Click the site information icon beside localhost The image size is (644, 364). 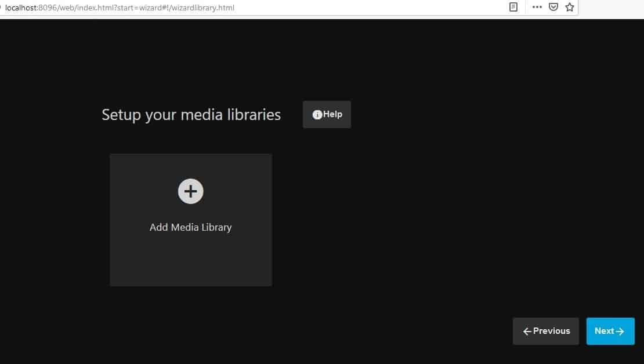coord(1,8)
